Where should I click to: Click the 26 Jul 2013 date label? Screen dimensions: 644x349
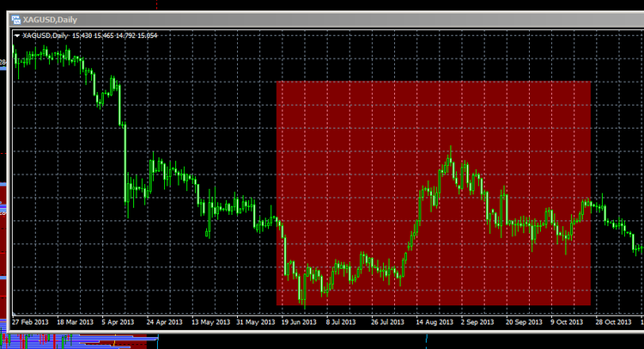click(387, 321)
